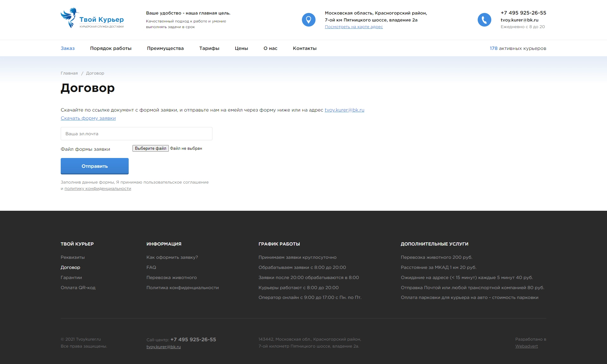Image resolution: width=607 pixels, height=364 pixels.
Task: Open the Цены menu item
Action: click(242, 48)
